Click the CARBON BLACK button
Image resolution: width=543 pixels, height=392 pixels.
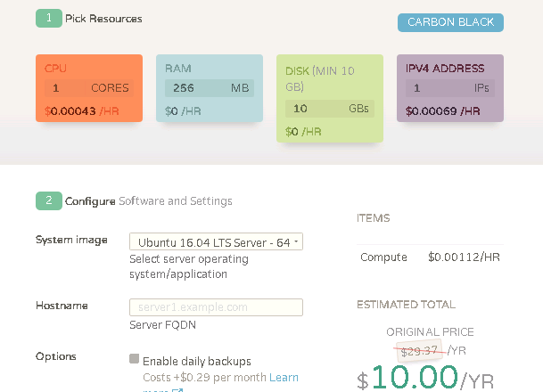click(450, 22)
